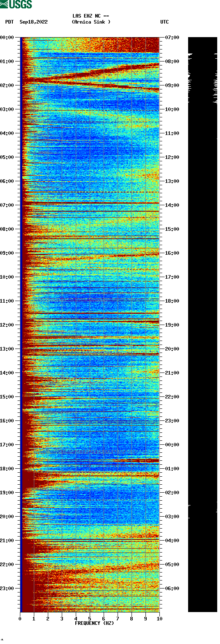Select the station title 'LAS EHZ NC --'

pyautogui.click(x=91, y=16)
